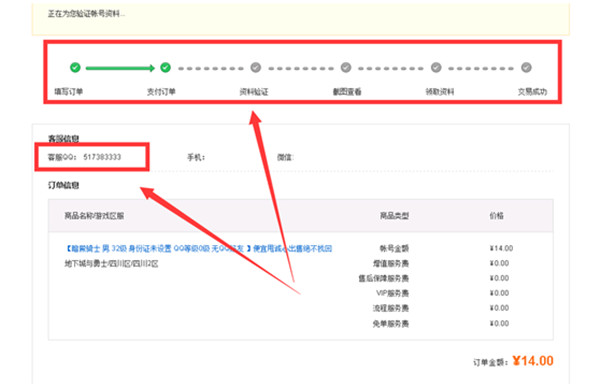600x386 pixels.
Task: Click the 价格 column header
Action: (x=496, y=216)
